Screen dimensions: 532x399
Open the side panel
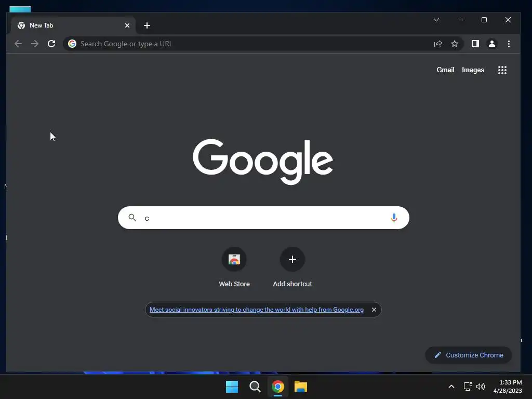pos(475,44)
